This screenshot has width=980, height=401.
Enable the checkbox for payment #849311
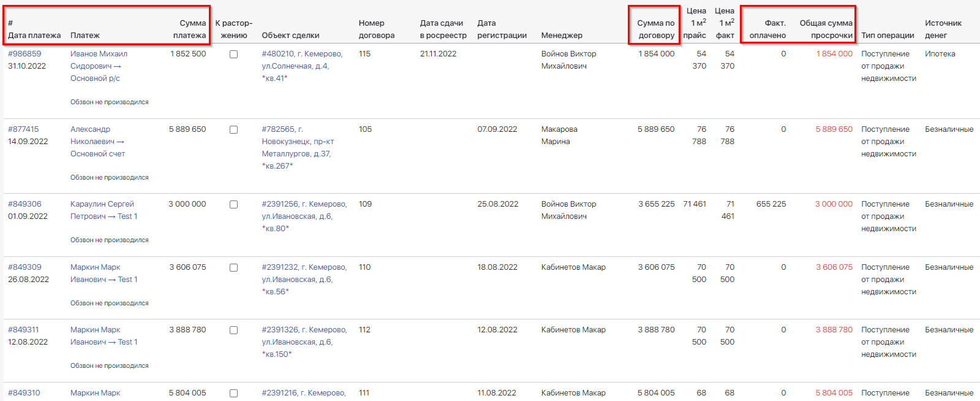(233, 330)
